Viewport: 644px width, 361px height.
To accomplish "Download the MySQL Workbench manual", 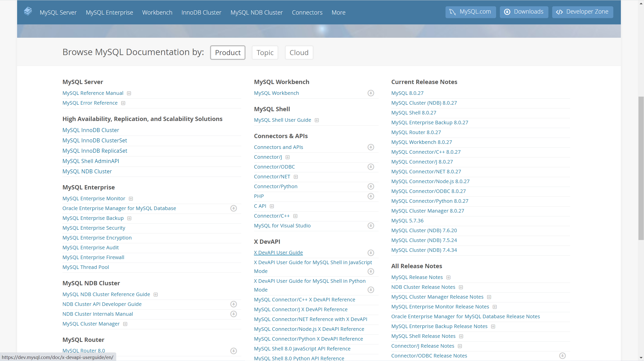I will (x=371, y=93).
